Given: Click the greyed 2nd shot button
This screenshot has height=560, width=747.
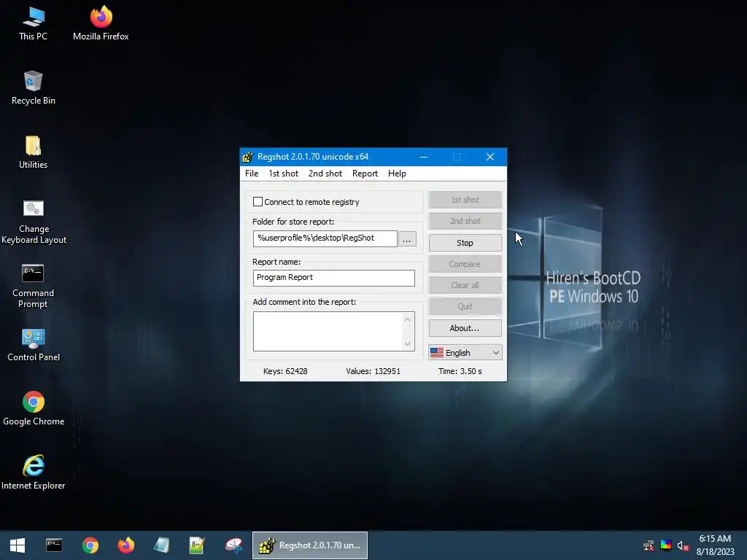Looking at the screenshot, I should (x=465, y=221).
